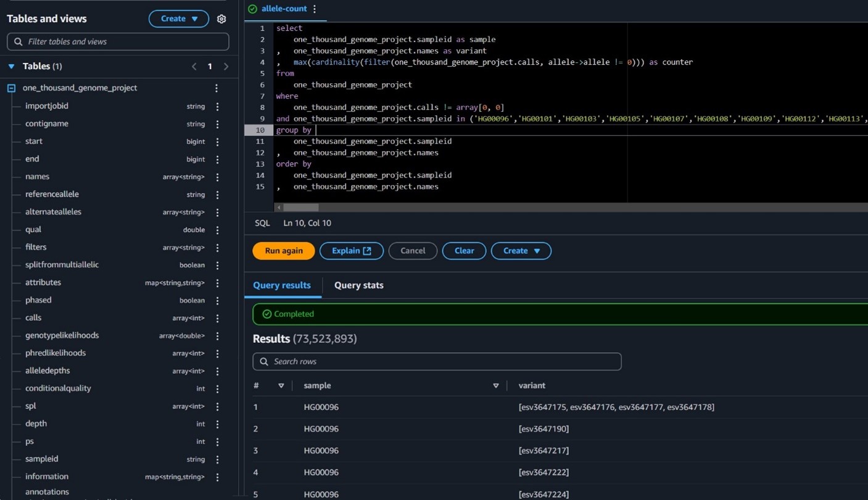Open the kebab menu on the allele-count query tab
The height and width of the screenshot is (500, 868).
[x=315, y=9]
